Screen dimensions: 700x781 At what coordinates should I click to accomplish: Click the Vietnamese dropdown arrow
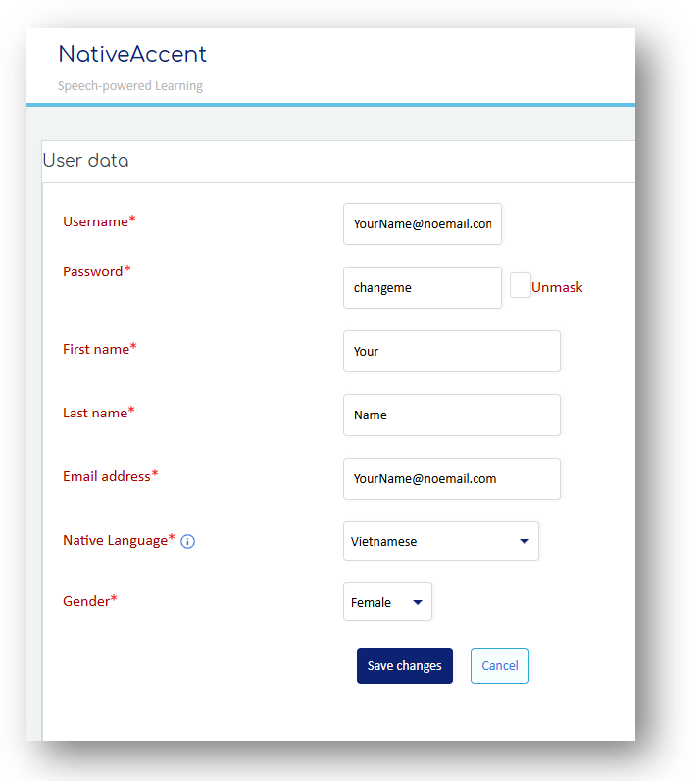(x=524, y=541)
